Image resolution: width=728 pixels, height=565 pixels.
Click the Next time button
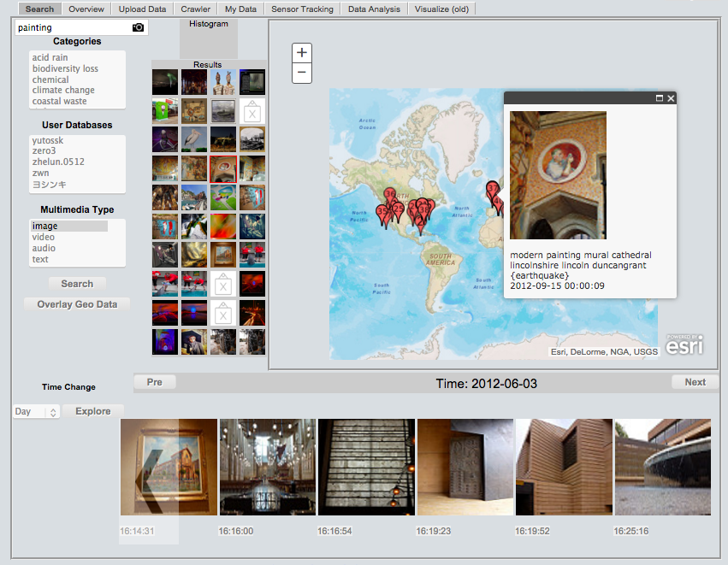pos(695,382)
